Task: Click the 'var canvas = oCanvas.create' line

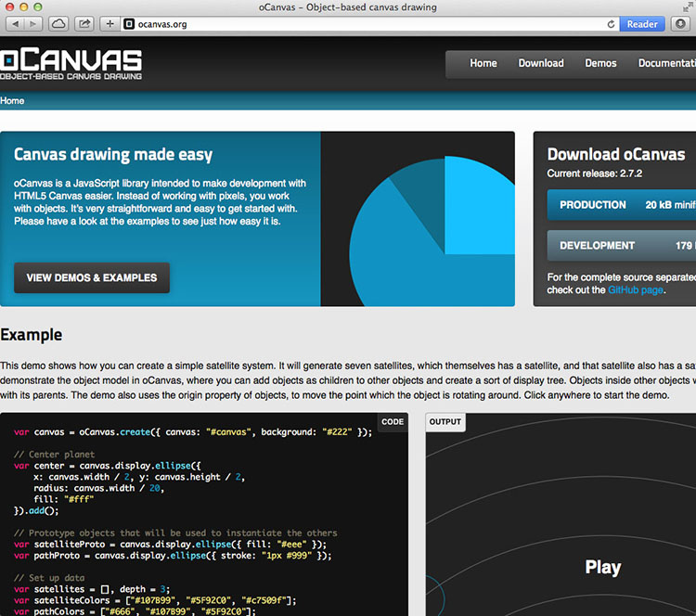Action: coord(193,432)
